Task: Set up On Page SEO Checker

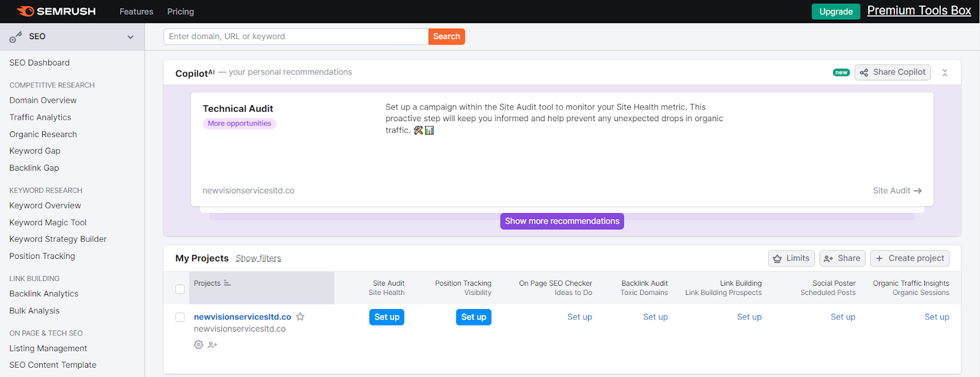Action: click(579, 317)
